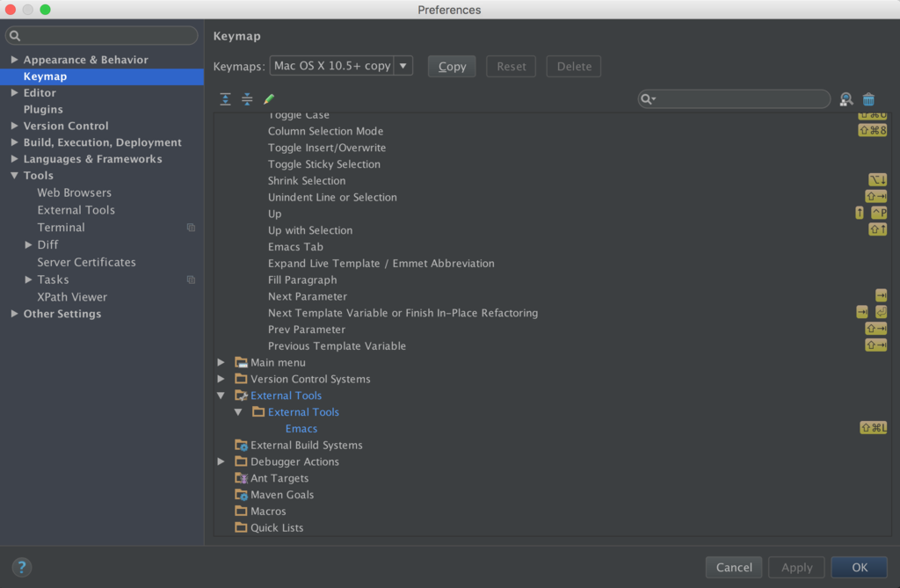Viewport: 900px width, 588px height.
Task: Click the Debugger Actions folder icon
Action: click(x=241, y=461)
